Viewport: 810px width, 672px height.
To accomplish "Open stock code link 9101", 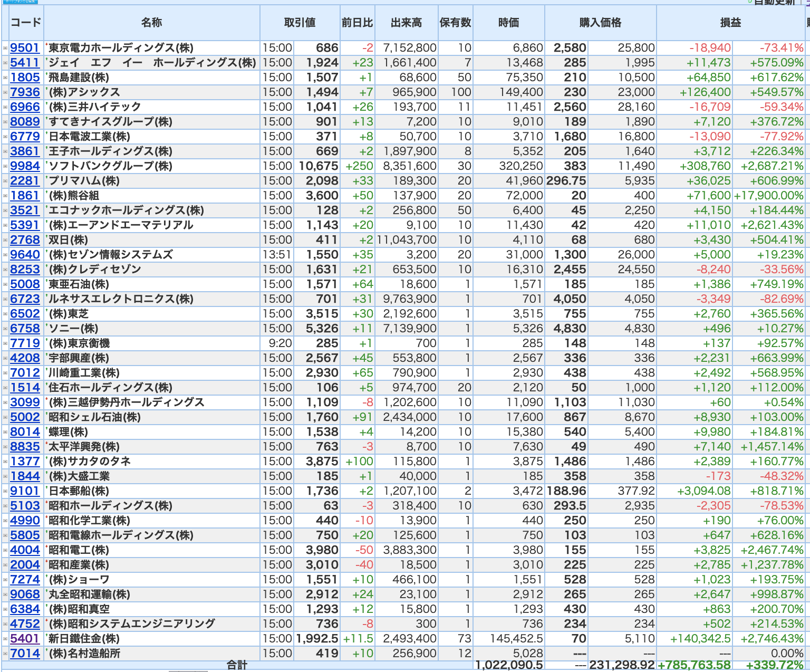I will [x=25, y=491].
